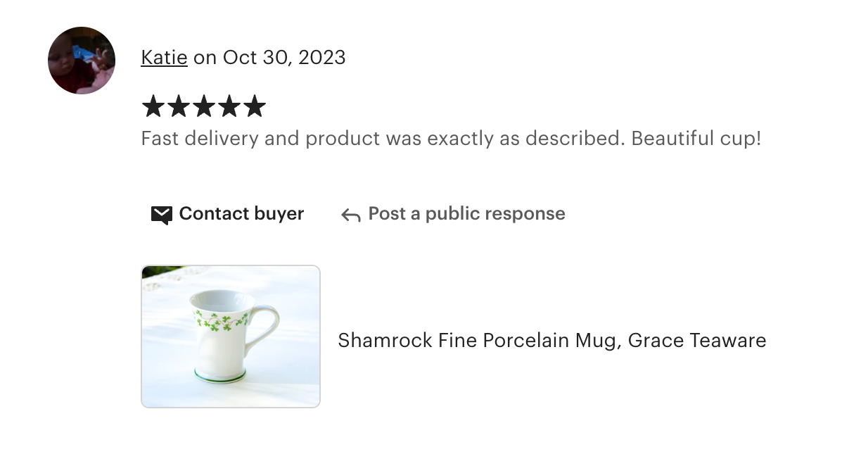Click the third rating star
Screen dimensions: 868x459
204,107
